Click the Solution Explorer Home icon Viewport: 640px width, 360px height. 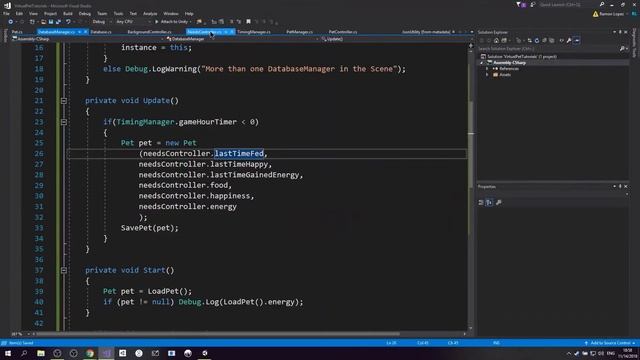click(x=496, y=40)
